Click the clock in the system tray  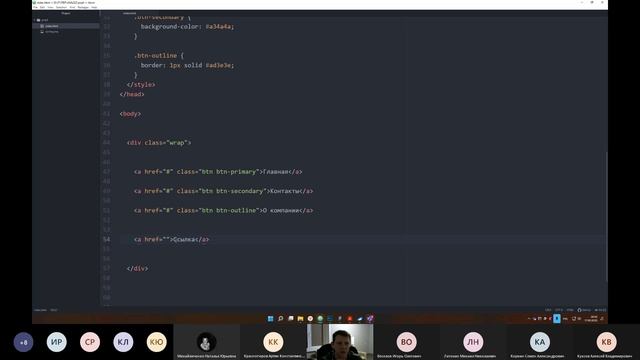tap(591, 319)
